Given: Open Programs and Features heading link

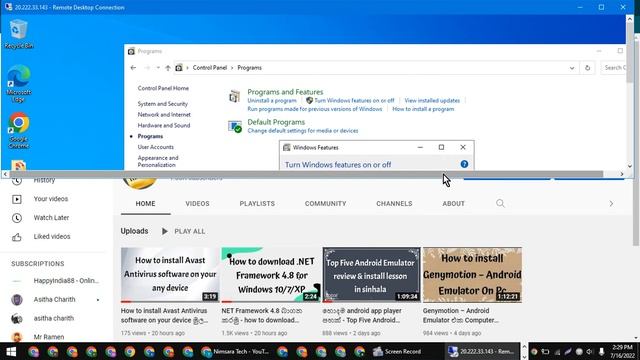Looking at the screenshot, I should 285,92.
